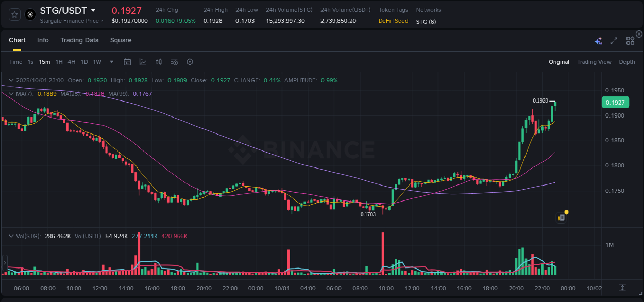Open the indicator list settings icon
The width and height of the screenshot is (644, 302).
[174, 62]
